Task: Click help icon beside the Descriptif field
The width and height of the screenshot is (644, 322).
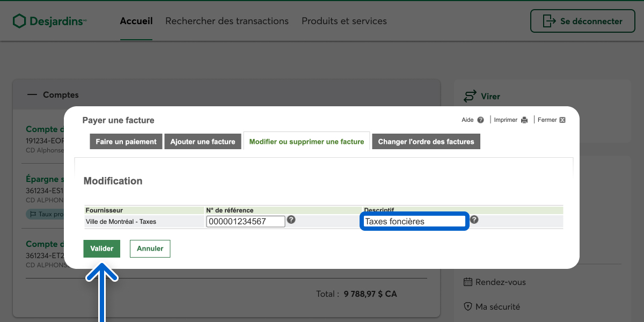Action: (x=474, y=220)
